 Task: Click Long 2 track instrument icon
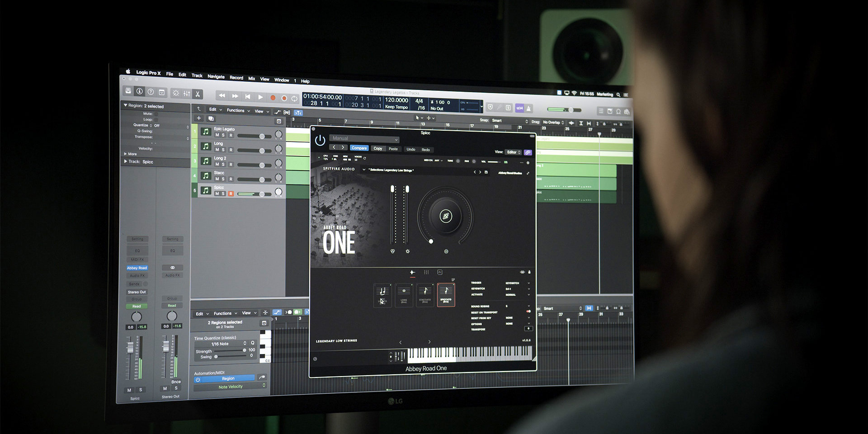coord(206,161)
